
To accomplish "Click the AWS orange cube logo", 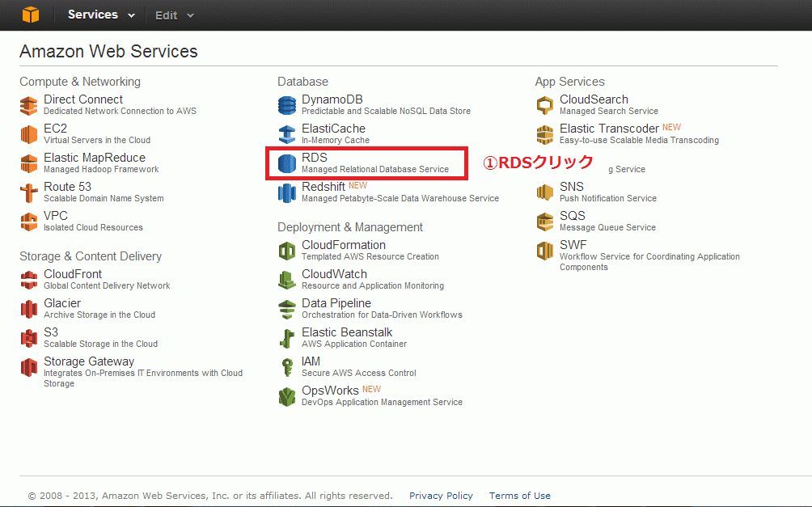I will [x=31, y=15].
